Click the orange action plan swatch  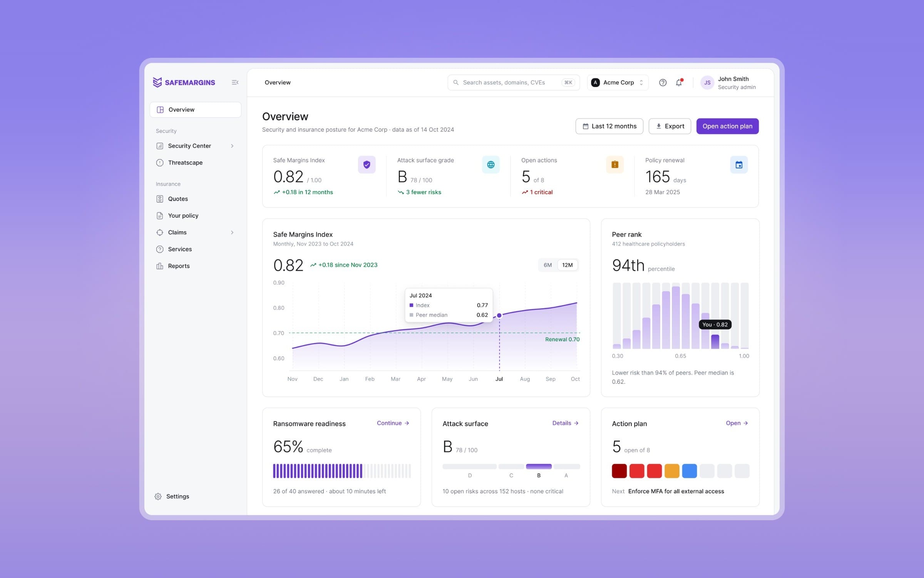(672, 471)
